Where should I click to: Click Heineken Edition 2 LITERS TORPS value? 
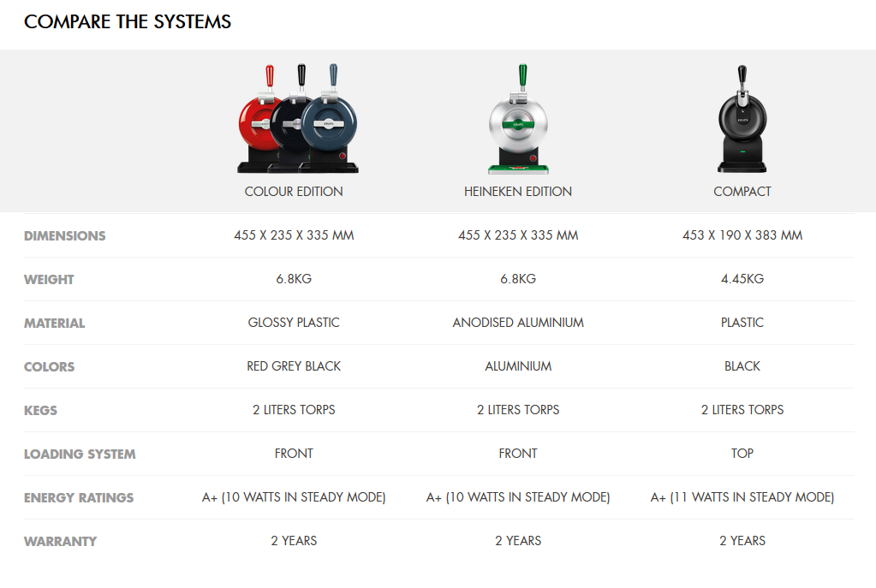pyautogui.click(x=518, y=409)
